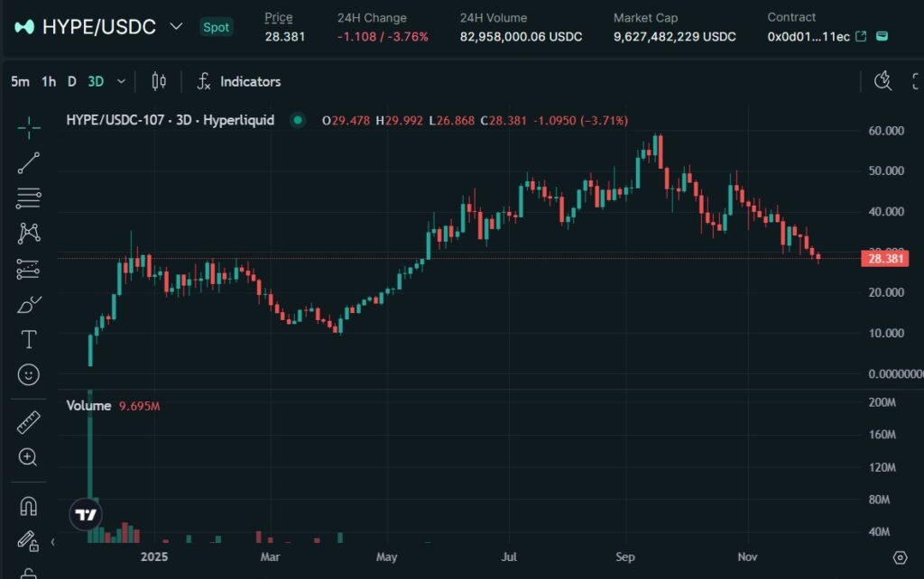924x579 pixels.
Task: Switch to the 1h timeframe
Action: click(48, 81)
